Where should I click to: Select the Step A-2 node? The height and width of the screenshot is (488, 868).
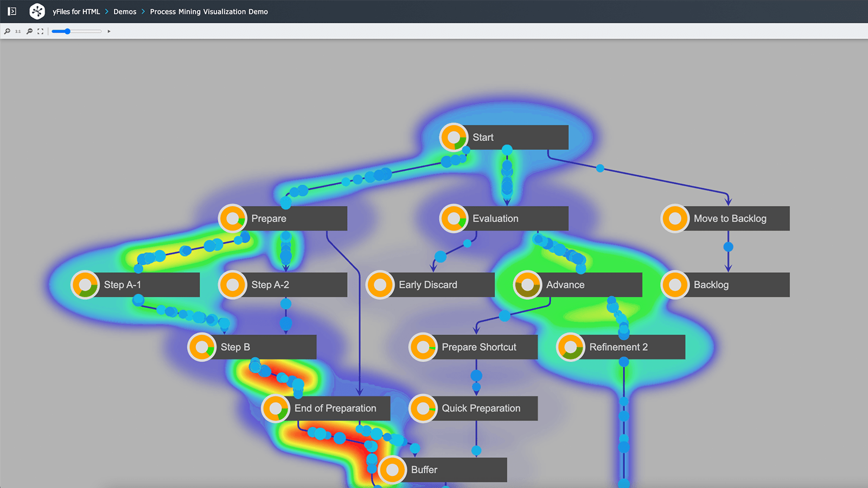tap(283, 285)
